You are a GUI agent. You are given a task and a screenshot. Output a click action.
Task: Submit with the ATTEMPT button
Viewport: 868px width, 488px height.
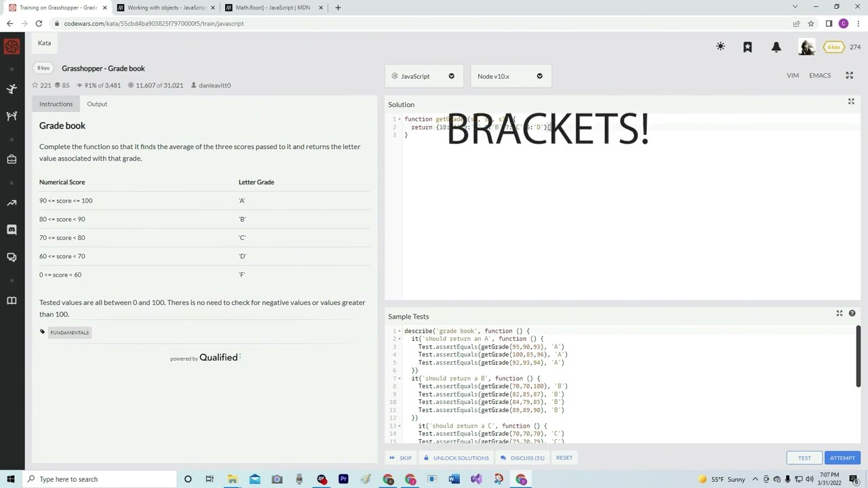click(x=842, y=458)
